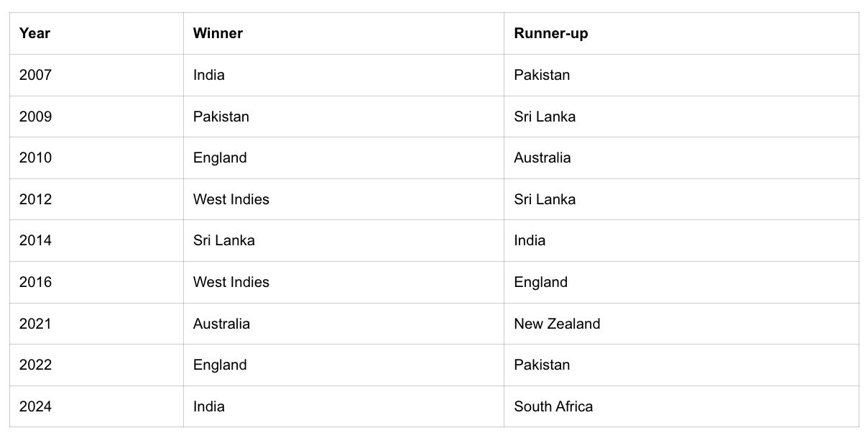Select the Winner column header cell
868x433 pixels.
pos(218,33)
